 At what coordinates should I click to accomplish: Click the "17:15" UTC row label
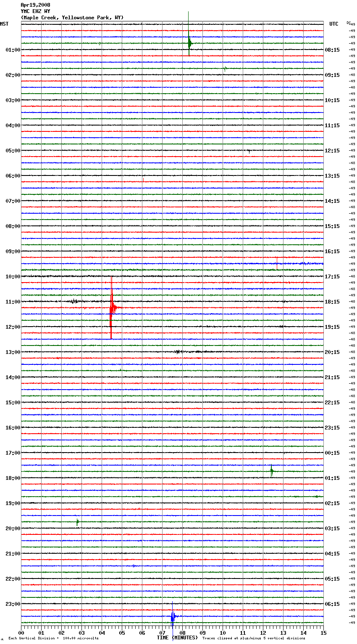tap(332, 277)
